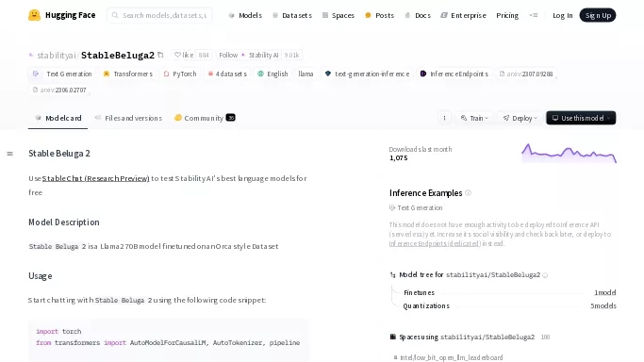Open the Datasets page
This screenshot has height=362, width=644.
coord(292,15)
